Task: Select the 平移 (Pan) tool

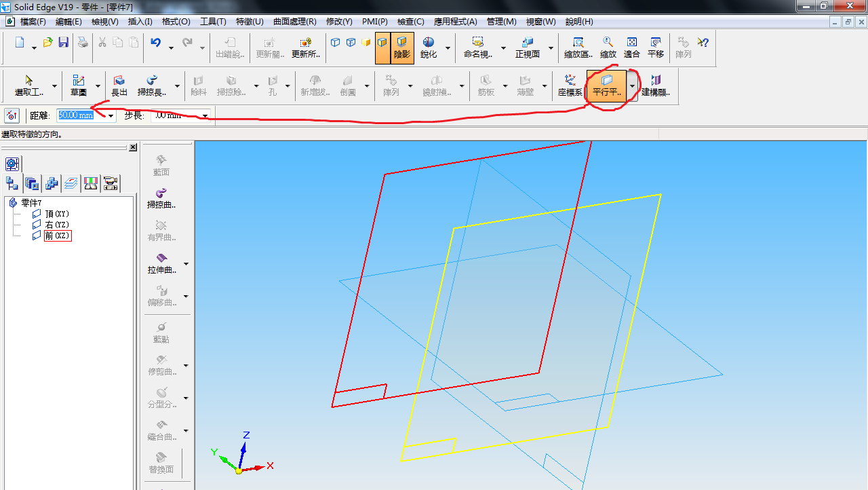Action: click(656, 48)
